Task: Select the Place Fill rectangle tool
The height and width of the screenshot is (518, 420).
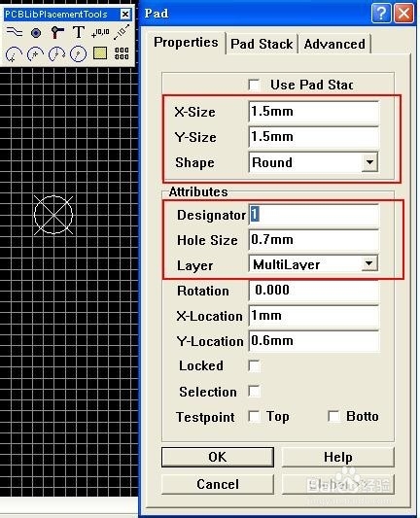Action: point(100,53)
